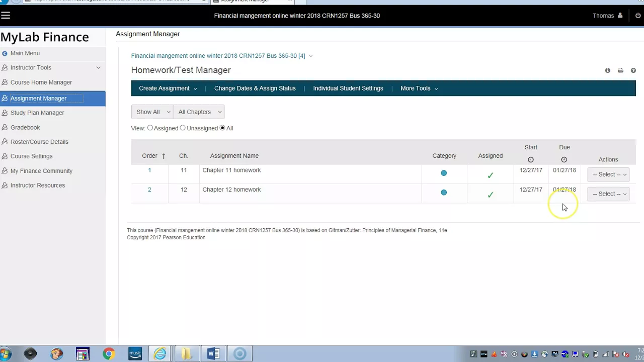644x362 pixels.
Task: Open Google Chrome from the taskbar
Action: tap(108, 354)
